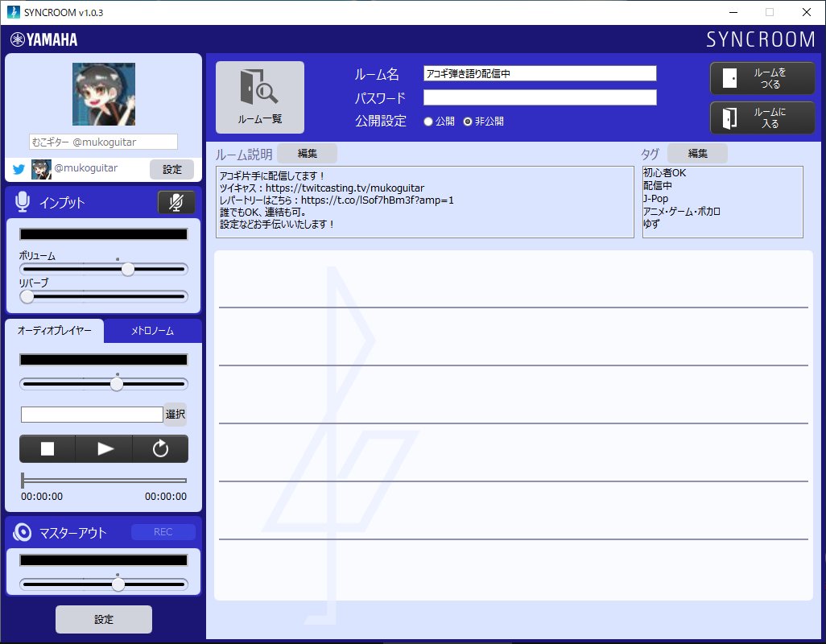Click the 初心者OK tag
826x644 pixels.
[665, 173]
